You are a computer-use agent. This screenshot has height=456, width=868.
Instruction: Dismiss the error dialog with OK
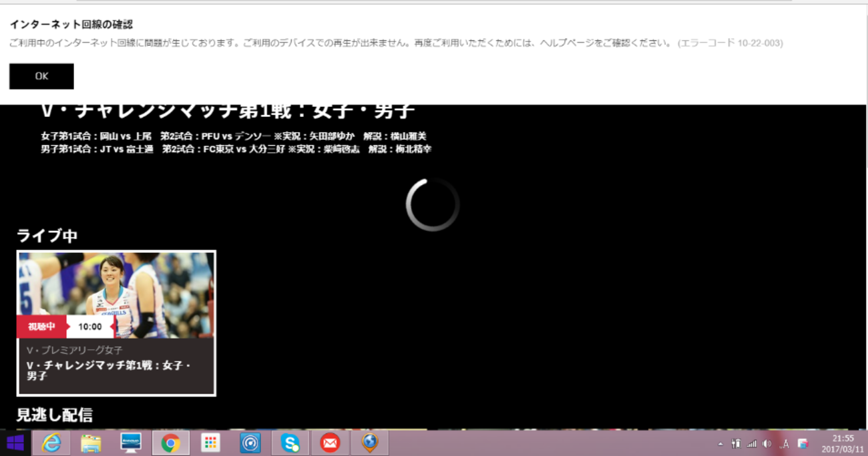click(41, 76)
